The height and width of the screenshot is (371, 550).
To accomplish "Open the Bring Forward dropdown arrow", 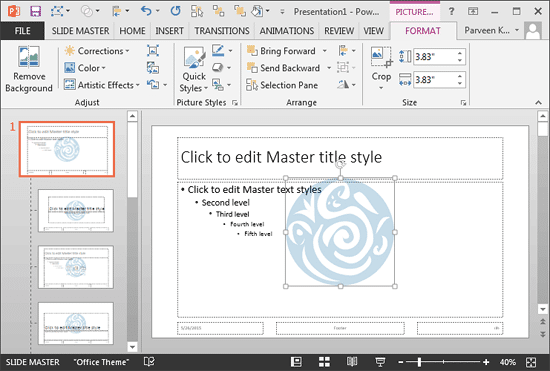I will pyautogui.click(x=325, y=51).
